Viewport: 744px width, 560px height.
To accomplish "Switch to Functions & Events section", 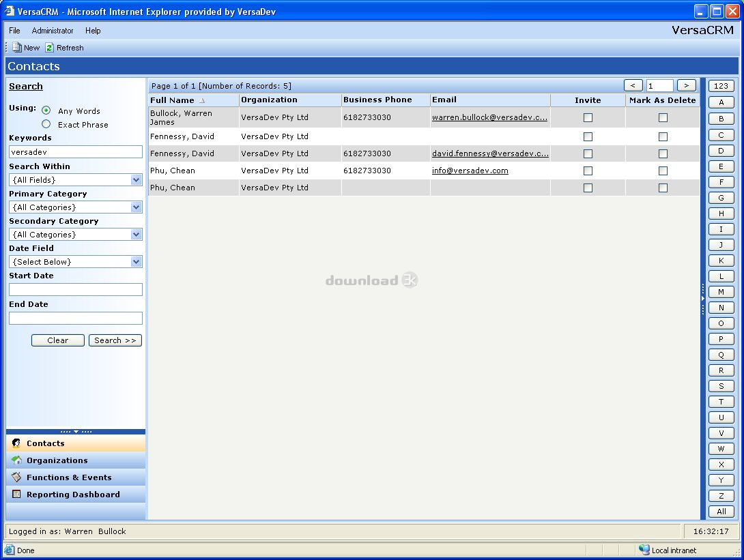I will (x=76, y=477).
